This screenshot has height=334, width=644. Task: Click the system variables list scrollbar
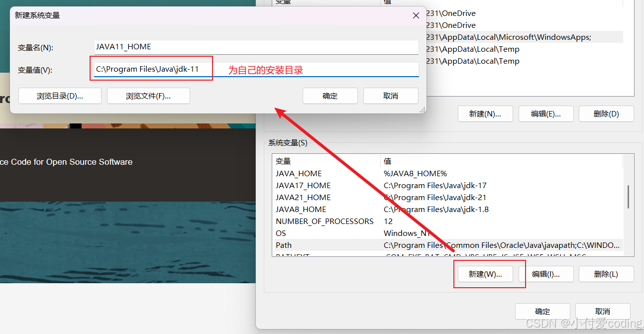click(629, 197)
